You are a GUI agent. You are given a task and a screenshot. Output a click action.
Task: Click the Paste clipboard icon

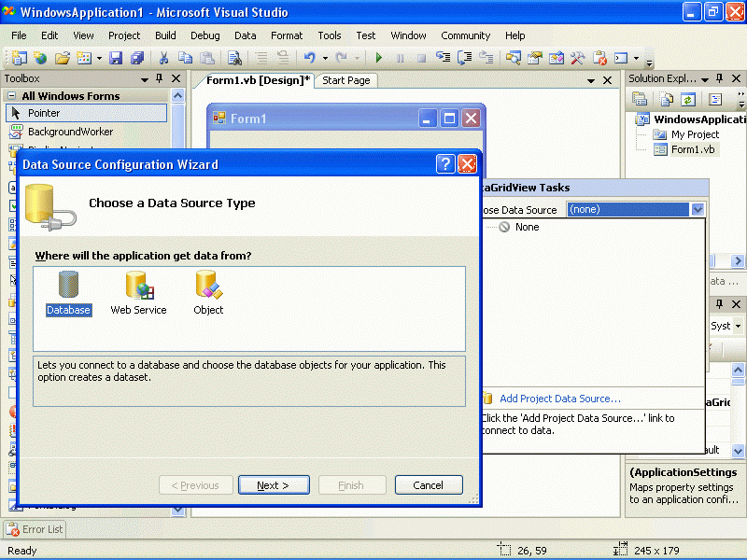(206, 58)
